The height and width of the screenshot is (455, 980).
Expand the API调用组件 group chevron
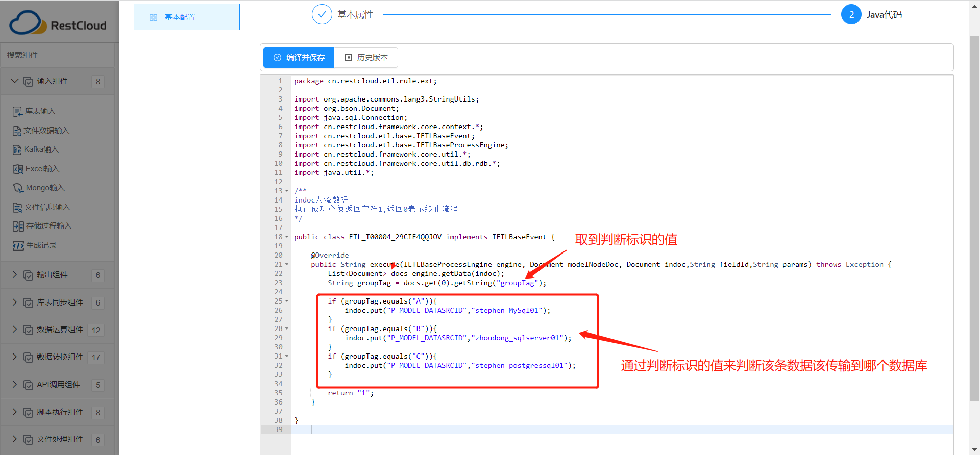tap(15, 384)
